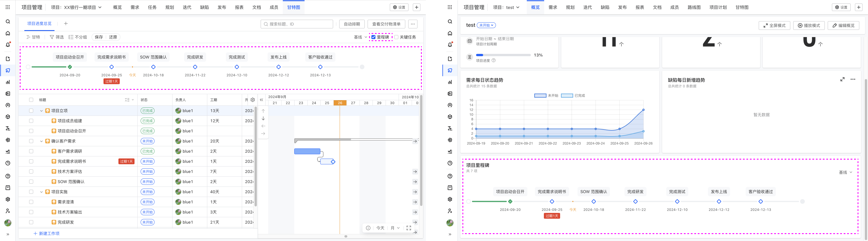
Task: Click 编辑概览 in the right window
Action: coord(843,25)
